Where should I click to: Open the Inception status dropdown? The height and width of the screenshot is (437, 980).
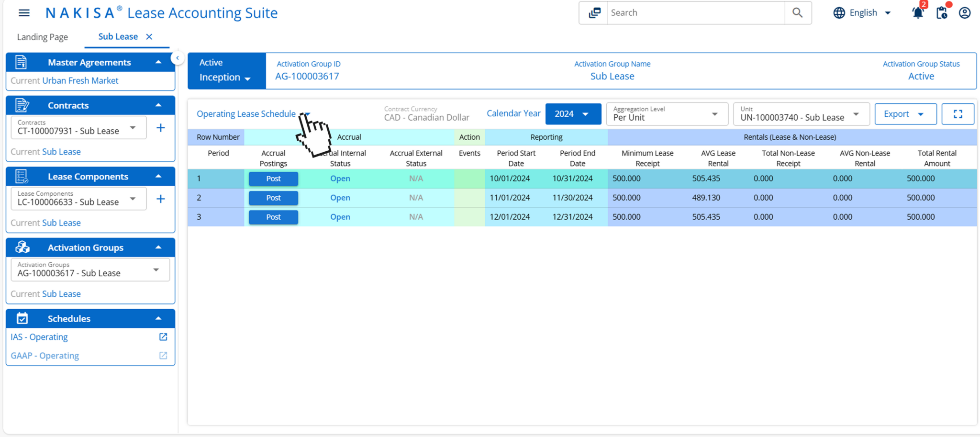(x=225, y=77)
